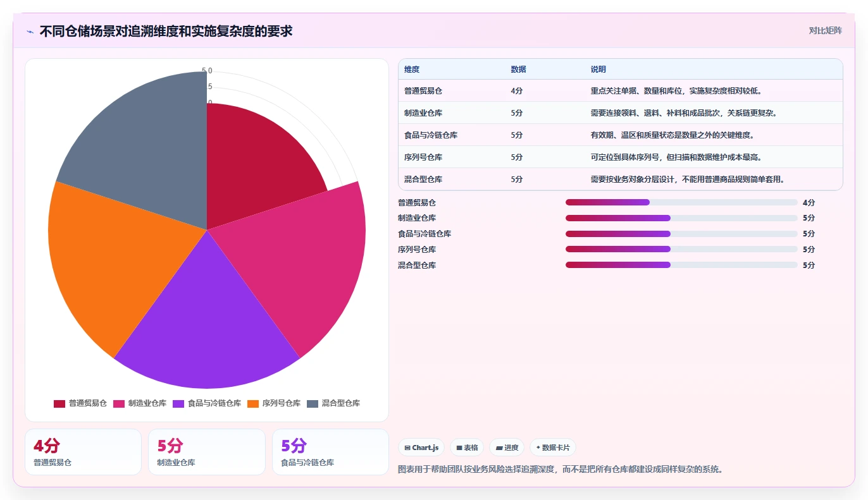This screenshot has height=500, width=868.
Task: Click description starting 需要按业务对象分层设计
Action: (688, 180)
